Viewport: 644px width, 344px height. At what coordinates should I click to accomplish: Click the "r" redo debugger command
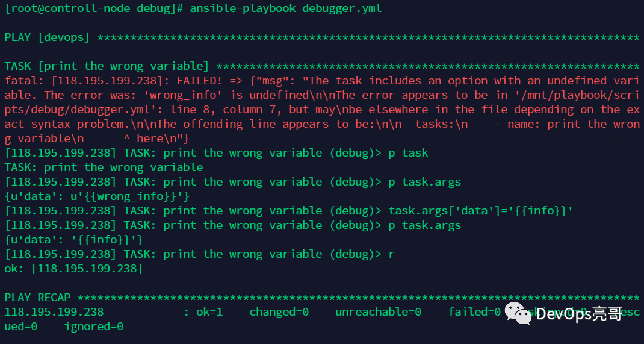click(392, 254)
